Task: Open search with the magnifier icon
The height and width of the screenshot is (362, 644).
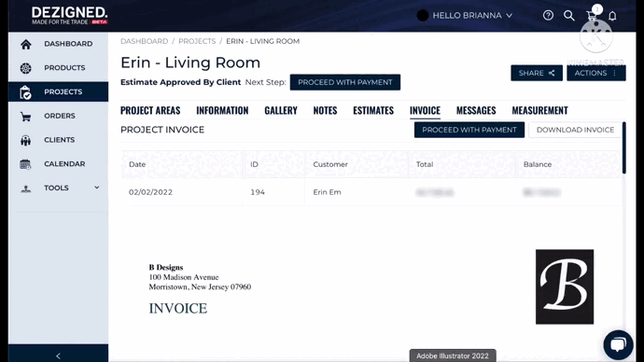Action: [568, 16]
